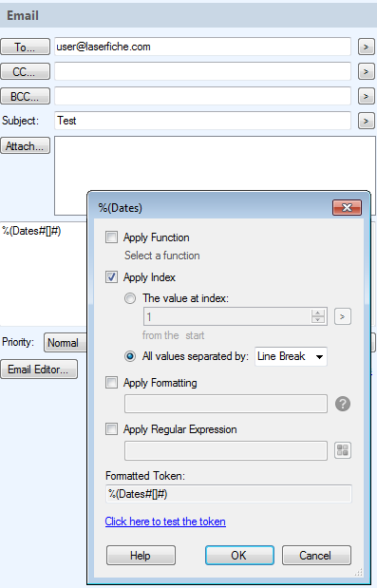Confirm with the OK button
This screenshot has width=377, height=588.
click(239, 555)
